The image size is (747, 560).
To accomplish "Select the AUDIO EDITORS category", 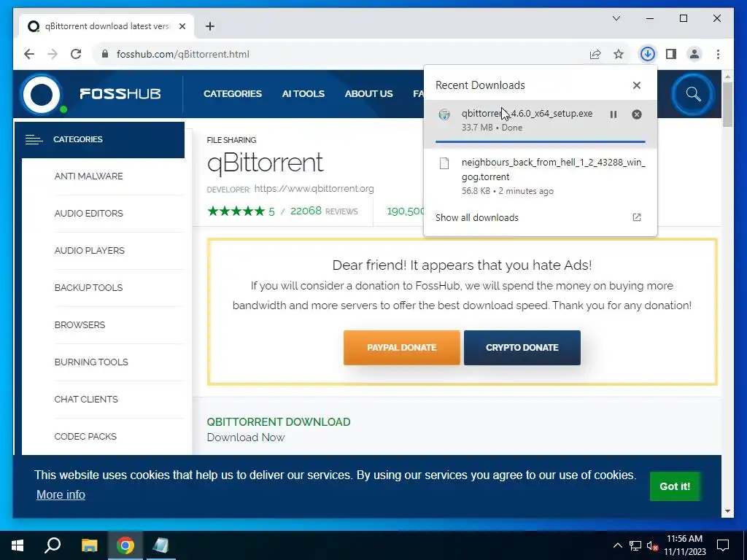I will pyautogui.click(x=88, y=214).
